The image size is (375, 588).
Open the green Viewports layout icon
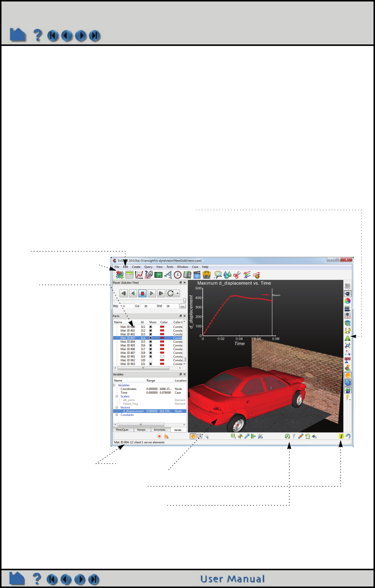coord(158,275)
